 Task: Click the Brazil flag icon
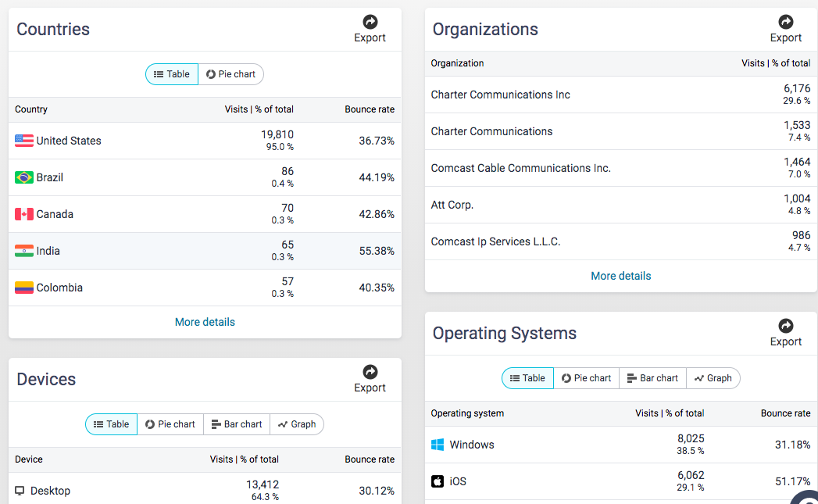24,177
